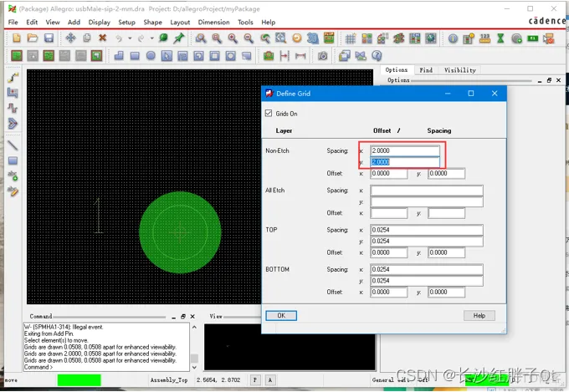This screenshot has height=392, width=569.
Task: Toggle the P button in status bar
Action: click(254, 379)
